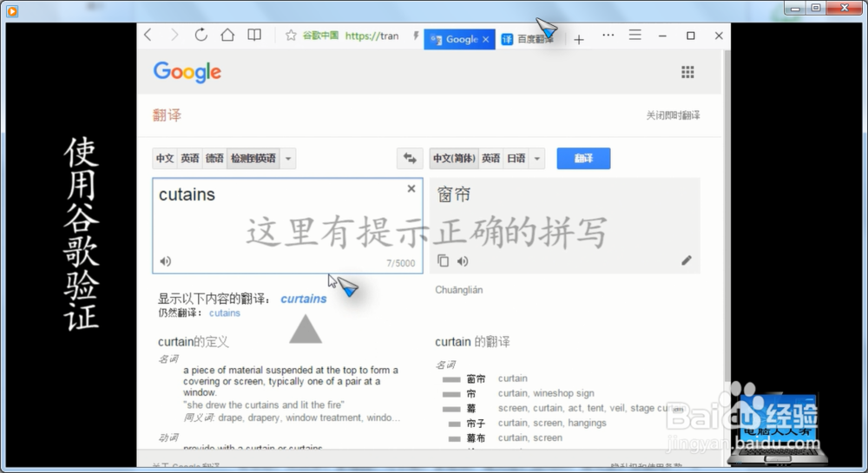
Task: Click the browser forward arrow
Action: point(174,36)
